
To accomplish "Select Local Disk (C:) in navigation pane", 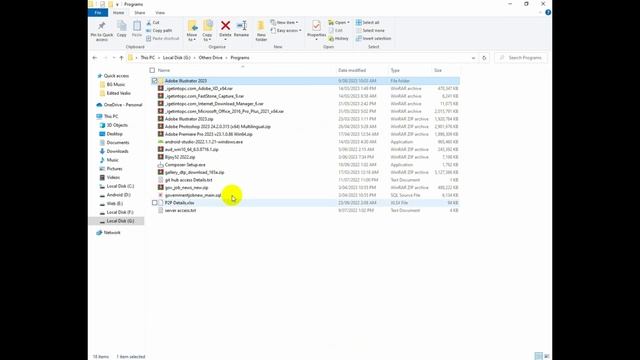I will (120, 186).
